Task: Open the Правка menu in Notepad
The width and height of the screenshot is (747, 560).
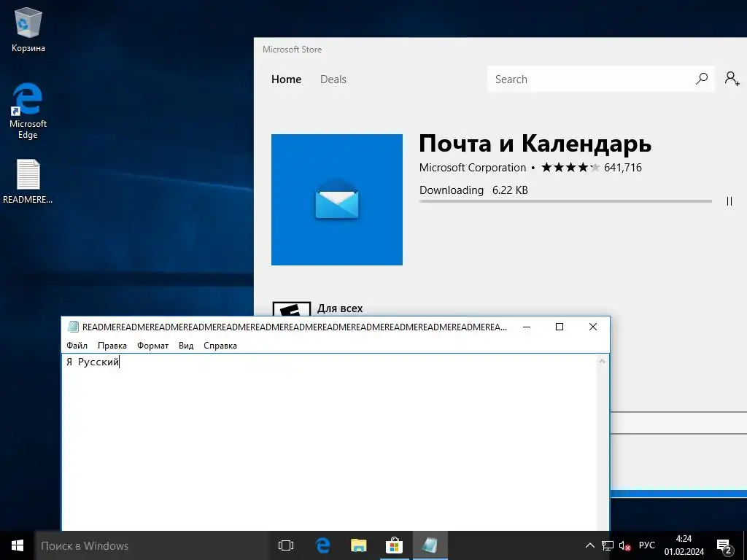Action: pyautogui.click(x=112, y=346)
